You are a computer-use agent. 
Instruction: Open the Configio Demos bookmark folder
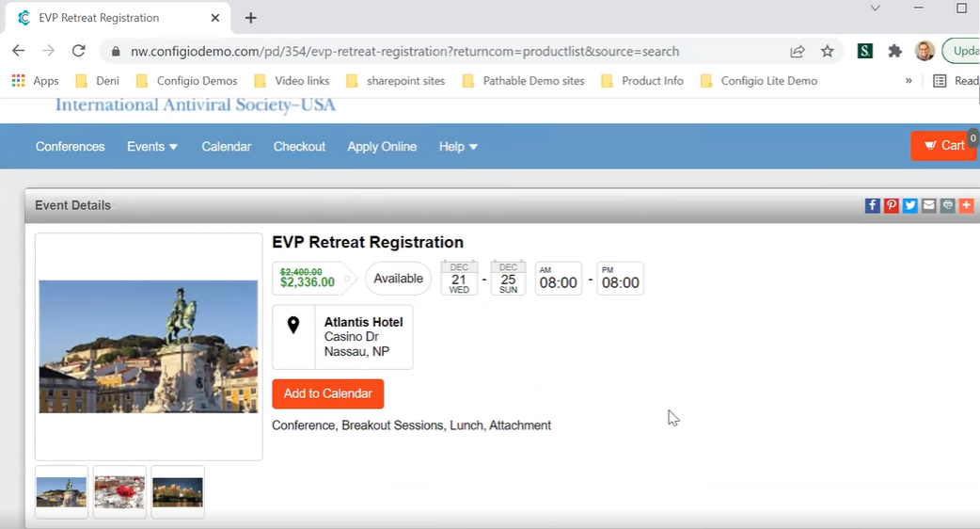[x=187, y=81]
